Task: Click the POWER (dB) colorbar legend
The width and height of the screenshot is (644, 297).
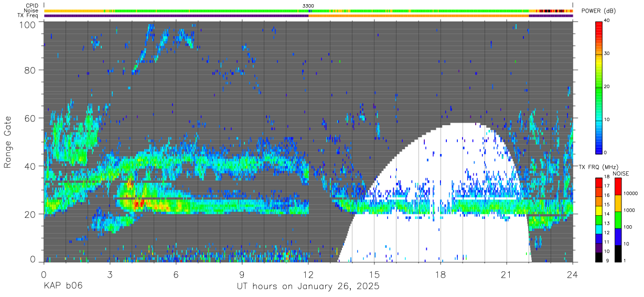Action: (x=599, y=87)
